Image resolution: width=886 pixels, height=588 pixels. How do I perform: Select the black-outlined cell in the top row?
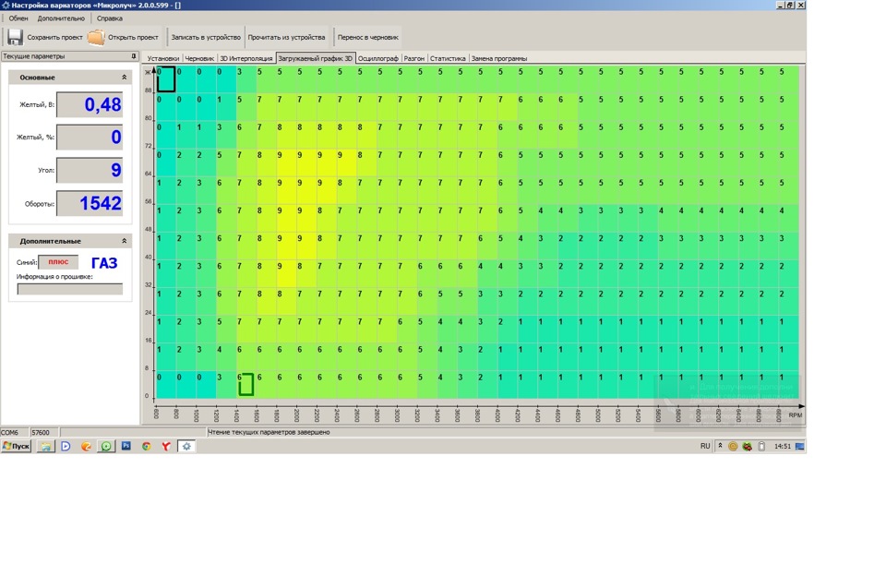(x=165, y=79)
